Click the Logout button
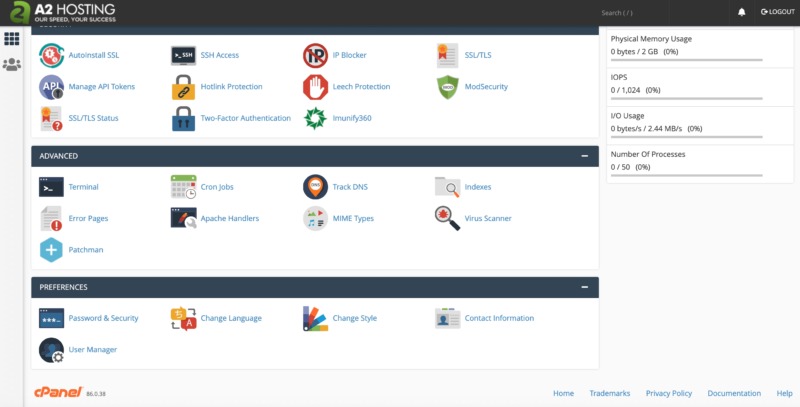 pos(777,12)
